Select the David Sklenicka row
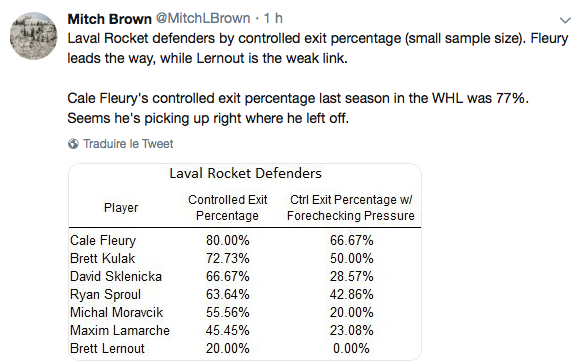This screenshot has width=584, height=362. [x=245, y=276]
